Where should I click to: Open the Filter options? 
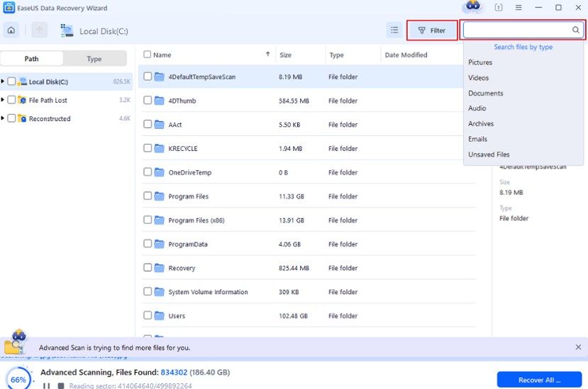pos(432,30)
